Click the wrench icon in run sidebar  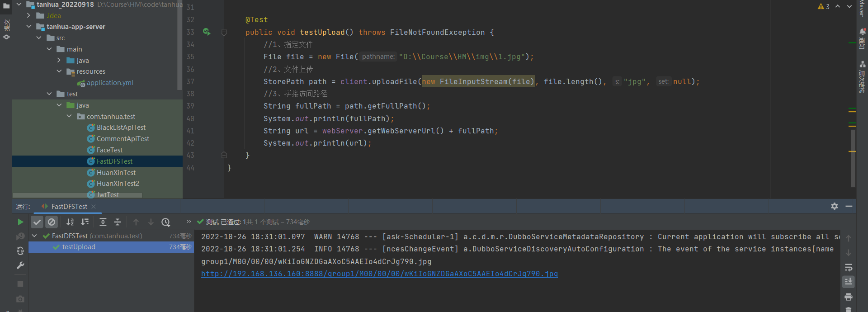click(20, 265)
